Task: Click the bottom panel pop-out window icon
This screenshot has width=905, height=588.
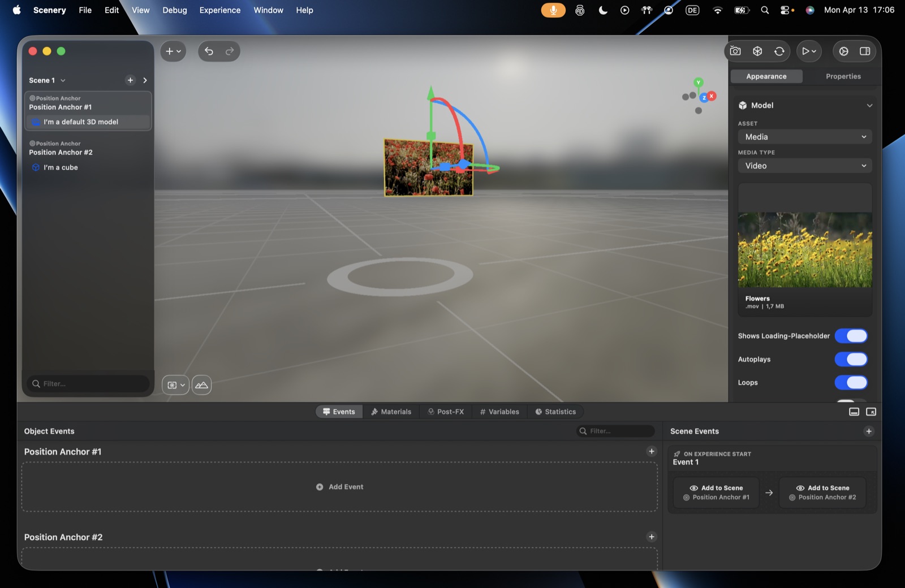Action: (x=871, y=412)
